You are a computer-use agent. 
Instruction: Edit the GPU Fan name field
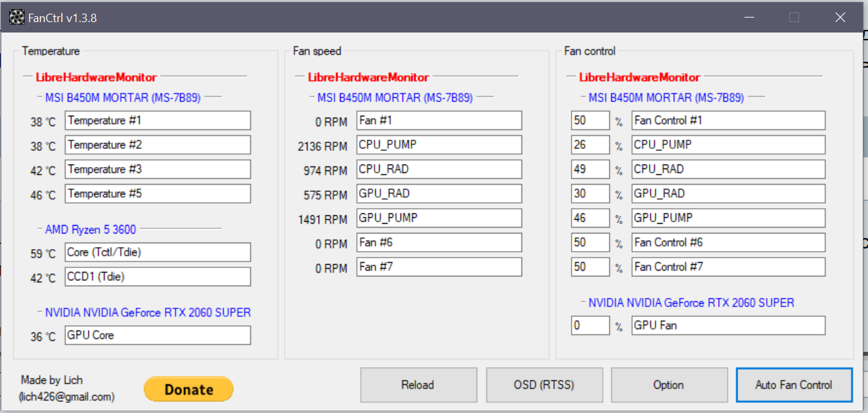tap(728, 326)
